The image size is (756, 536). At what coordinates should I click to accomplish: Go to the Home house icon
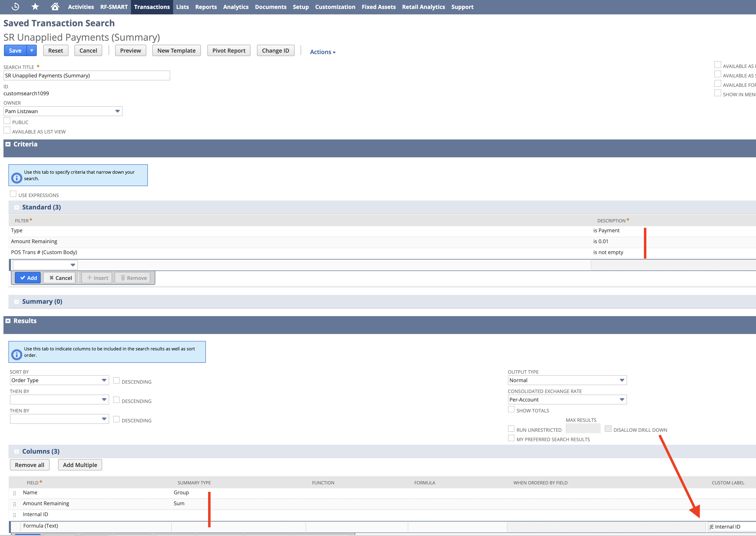point(55,7)
